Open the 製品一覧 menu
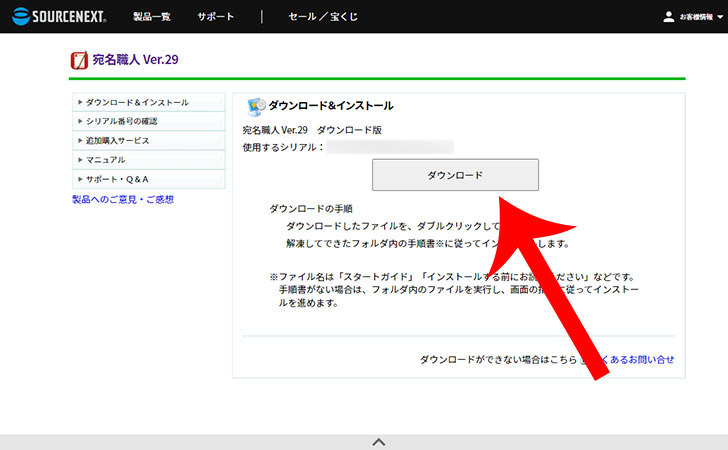728x450 pixels. (152, 17)
